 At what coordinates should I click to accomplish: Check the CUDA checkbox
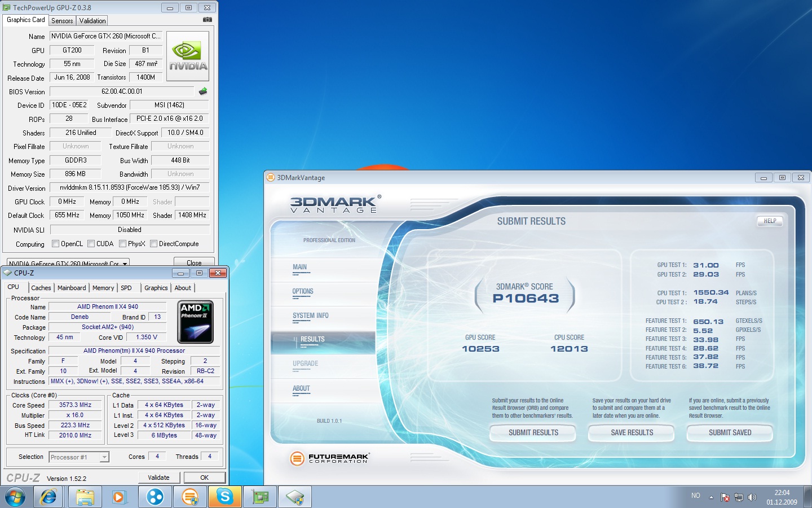pos(91,244)
